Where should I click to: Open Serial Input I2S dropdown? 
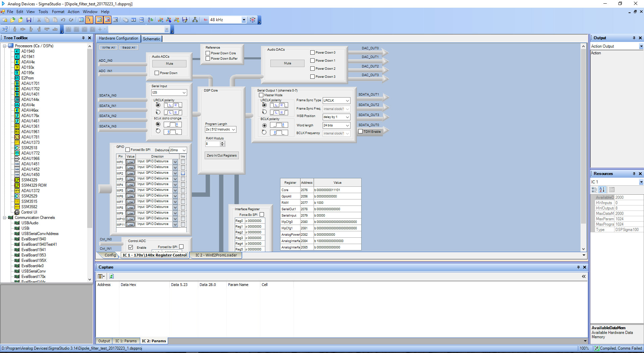[184, 93]
